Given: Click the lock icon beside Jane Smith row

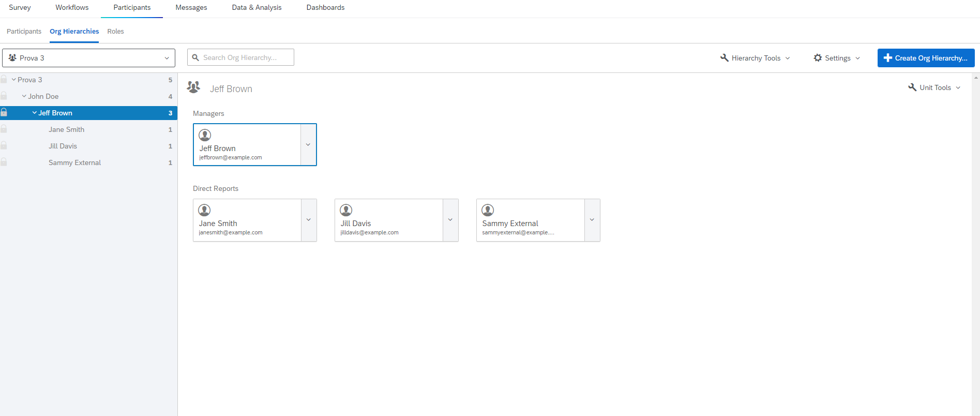Looking at the screenshot, I should [4, 129].
